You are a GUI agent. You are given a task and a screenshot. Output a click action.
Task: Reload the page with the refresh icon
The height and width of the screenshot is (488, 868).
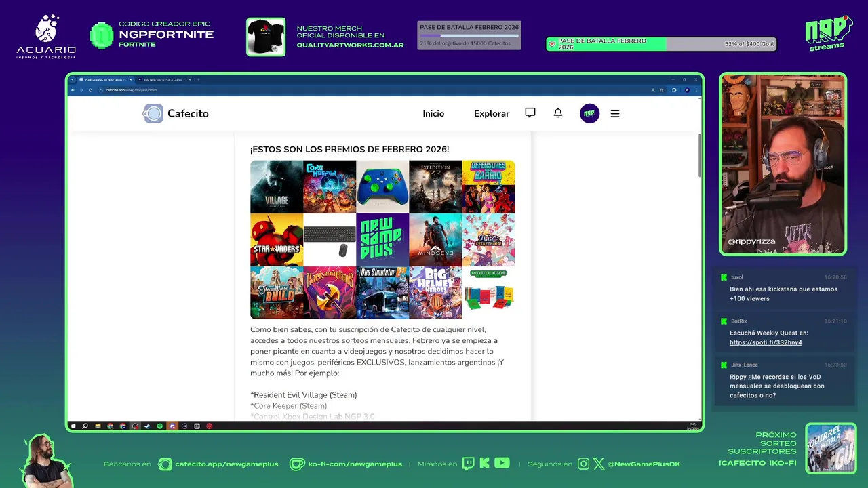[x=90, y=90]
